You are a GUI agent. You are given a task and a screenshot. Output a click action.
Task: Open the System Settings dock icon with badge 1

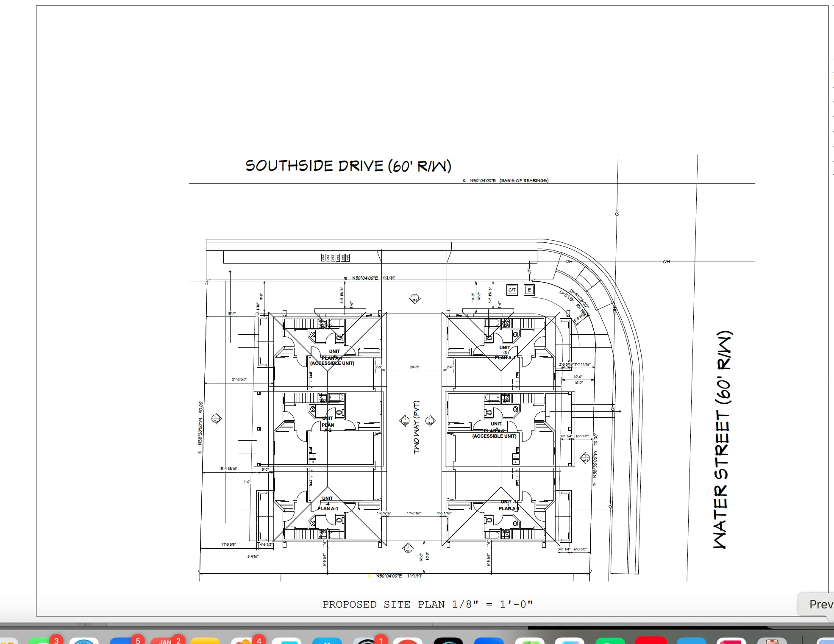coord(367,641)
